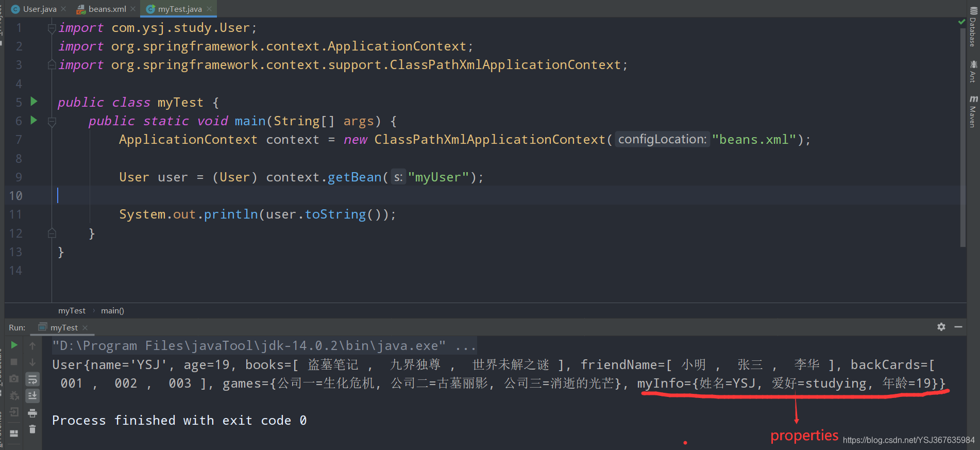Open the Database tool window
980x450 pixels.
(973, 27)
